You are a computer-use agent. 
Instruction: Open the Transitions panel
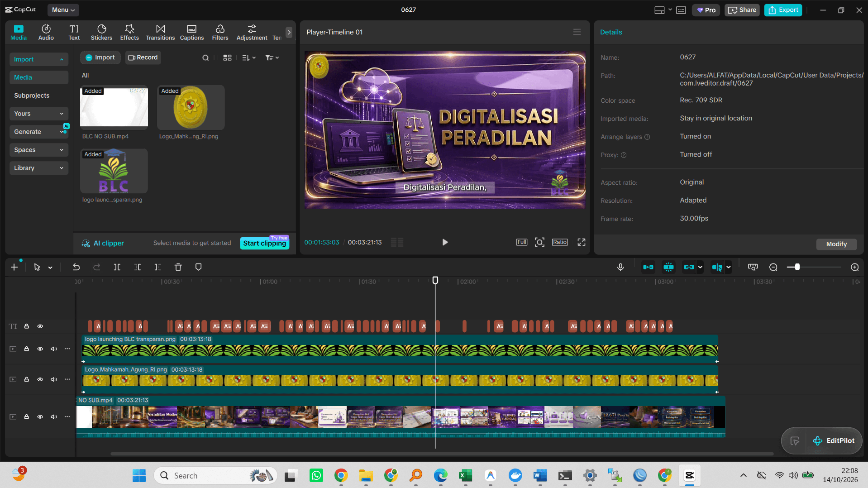click(x=160, y=32)
